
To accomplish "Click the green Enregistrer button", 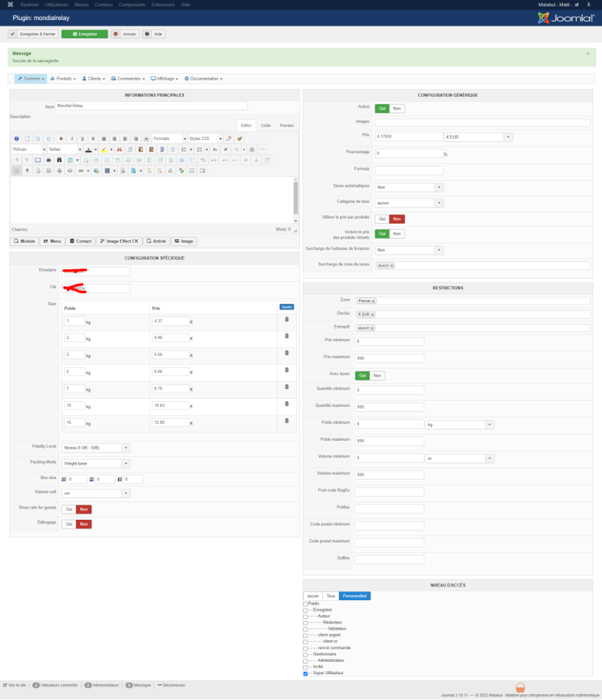I will pyautogui.click(x=85, y=34).
